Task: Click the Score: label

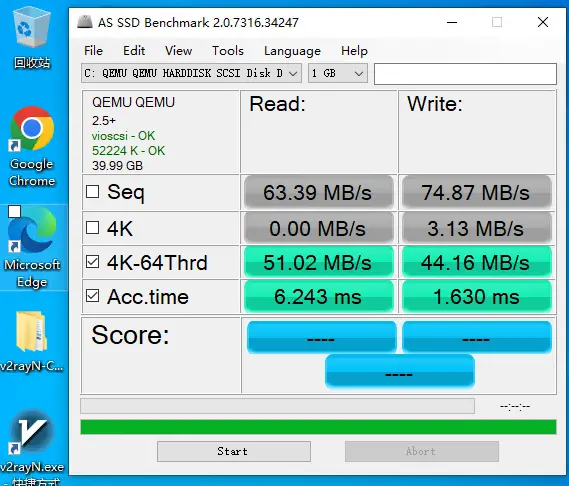Action: click(130, 335)
